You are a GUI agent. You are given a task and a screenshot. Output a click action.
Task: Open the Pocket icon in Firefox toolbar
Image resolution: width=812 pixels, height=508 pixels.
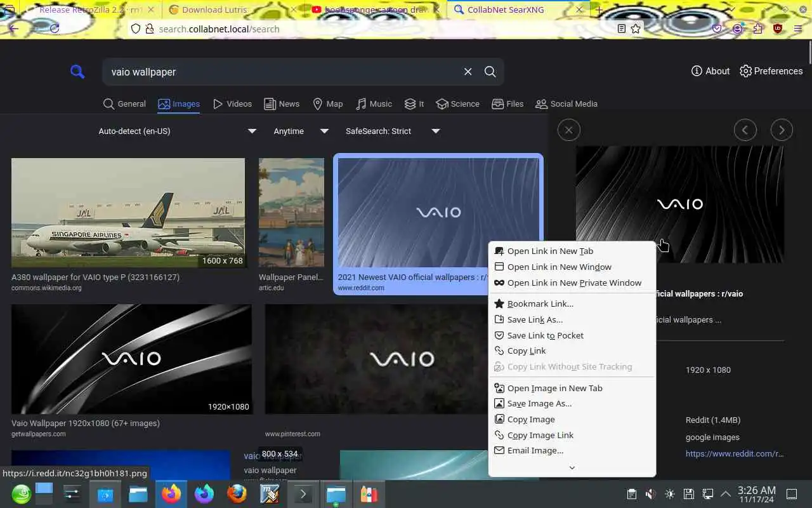[x=717, y=29]
